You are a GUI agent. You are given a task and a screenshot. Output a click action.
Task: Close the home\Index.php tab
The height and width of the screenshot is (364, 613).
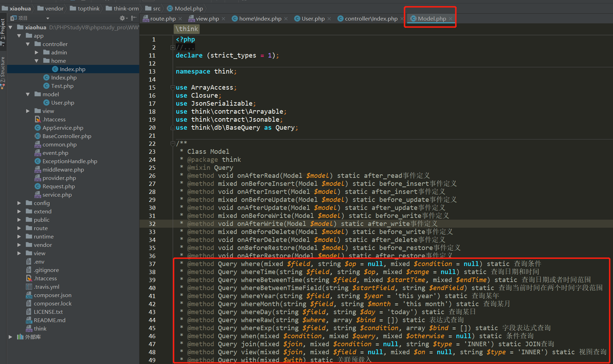[x=286, y=19]
